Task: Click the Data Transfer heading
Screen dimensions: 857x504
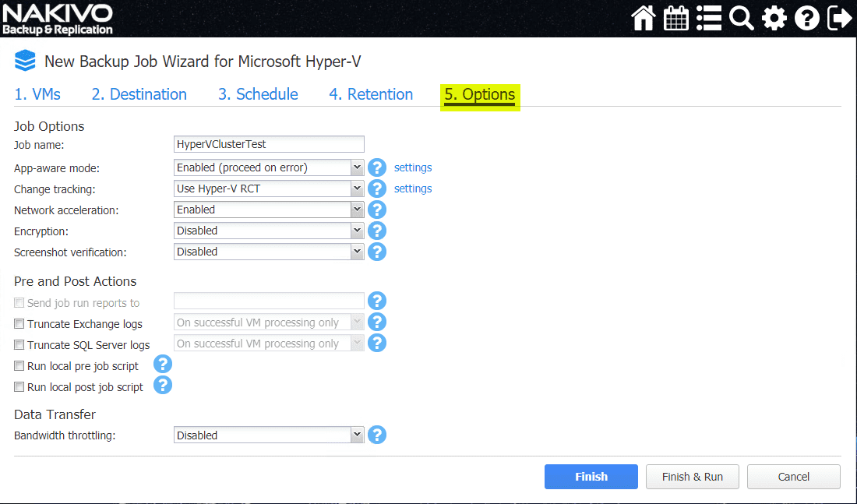Action: point(55,414)
